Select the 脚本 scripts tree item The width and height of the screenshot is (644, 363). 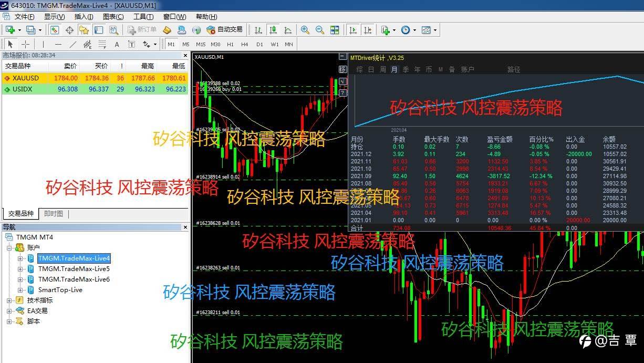pyautogui.click(x=34, y=321)
